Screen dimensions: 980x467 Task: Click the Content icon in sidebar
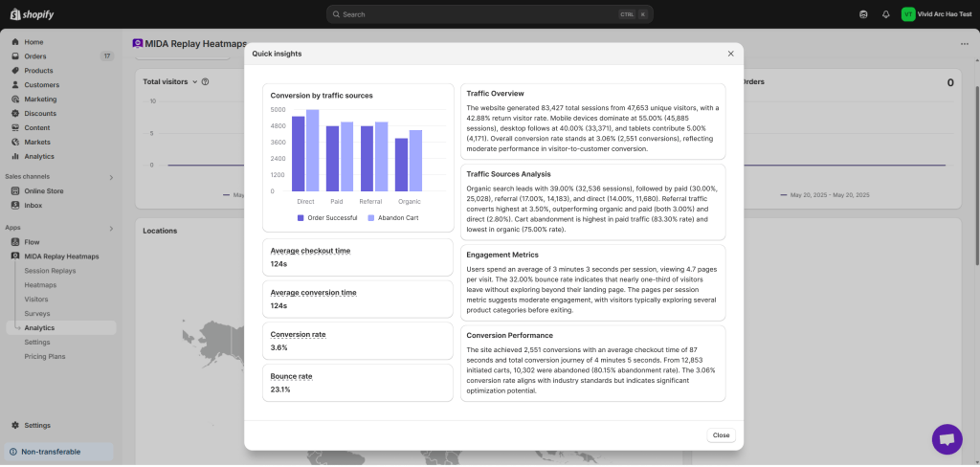(x=15, y=127)
